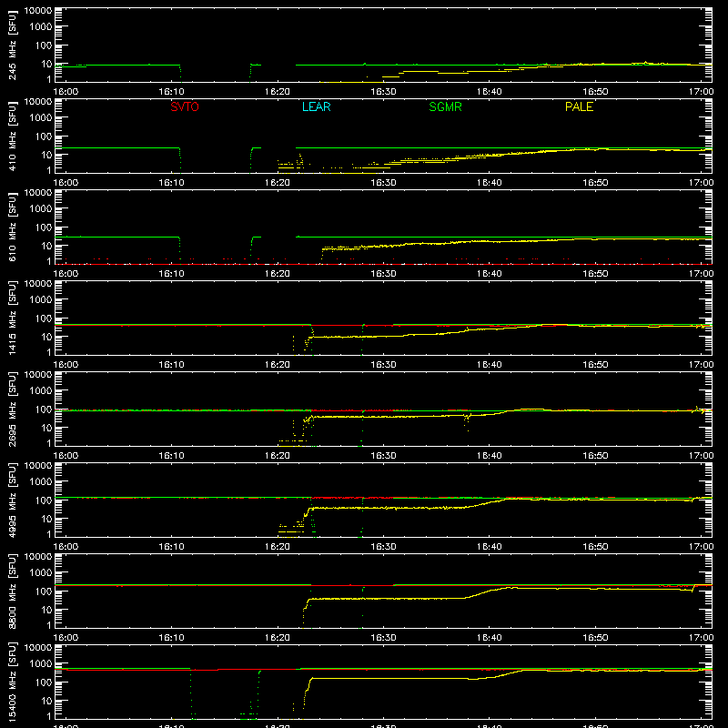Click the cyan LEAR station legend label

[x=316, y=106]
